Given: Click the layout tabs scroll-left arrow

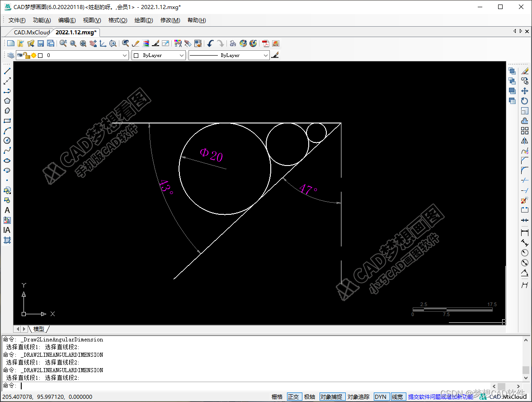Looking at the screenshot, I should point(18,329).
